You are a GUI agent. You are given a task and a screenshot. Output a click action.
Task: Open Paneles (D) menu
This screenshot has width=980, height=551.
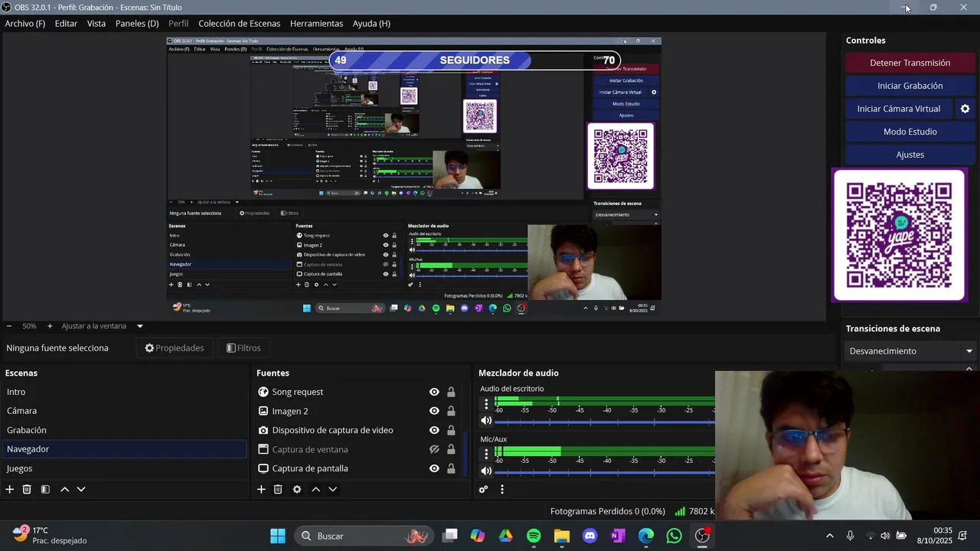tap(137, 24)
